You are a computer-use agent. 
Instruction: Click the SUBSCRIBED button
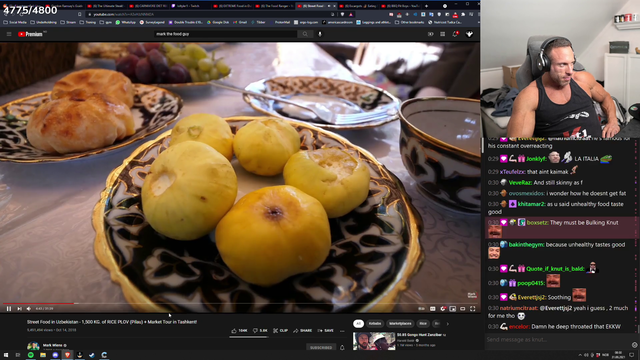pyautogui.click(x=321, y=348)
